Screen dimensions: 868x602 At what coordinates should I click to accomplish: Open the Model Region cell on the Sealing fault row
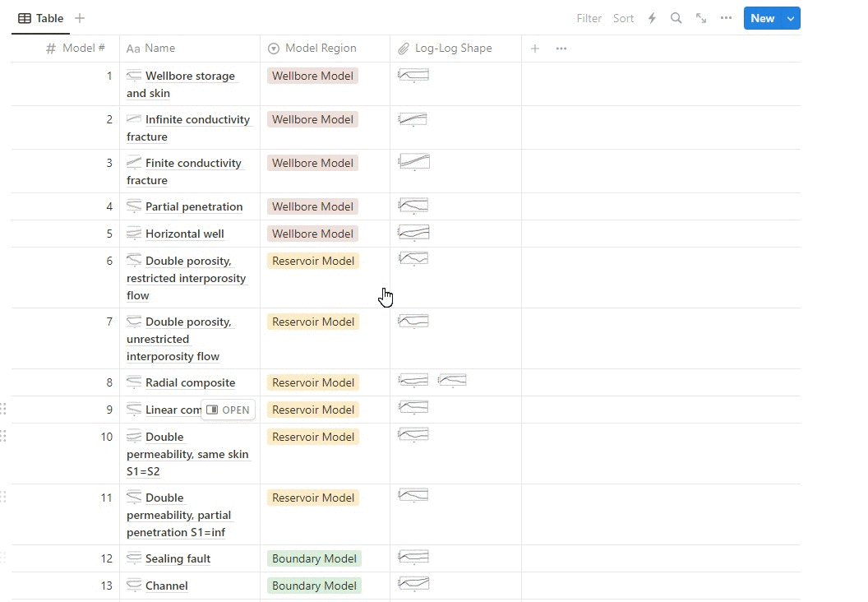[314, 558]
